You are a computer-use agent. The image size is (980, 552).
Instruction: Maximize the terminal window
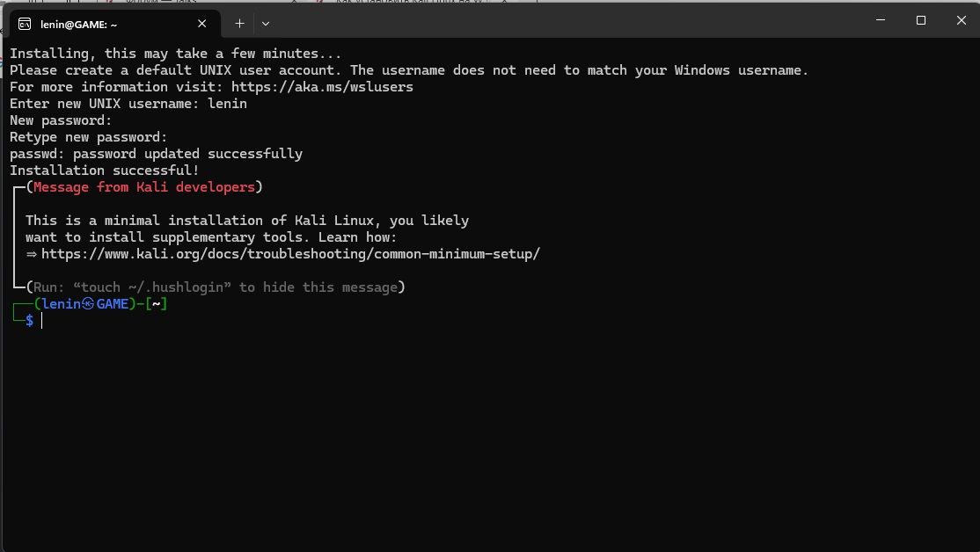coord(921,20)
